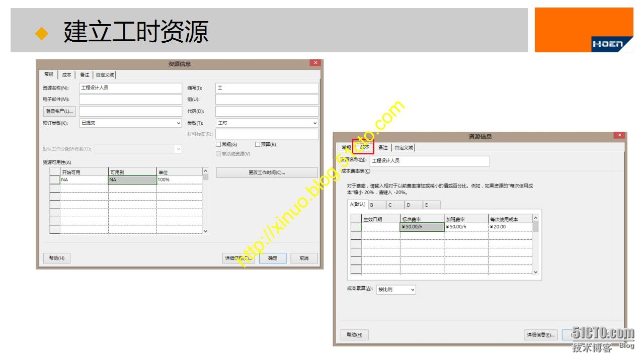Close the cost rate dialog with its X
This screenshot has height=362, width=644.
click(619, 135)
